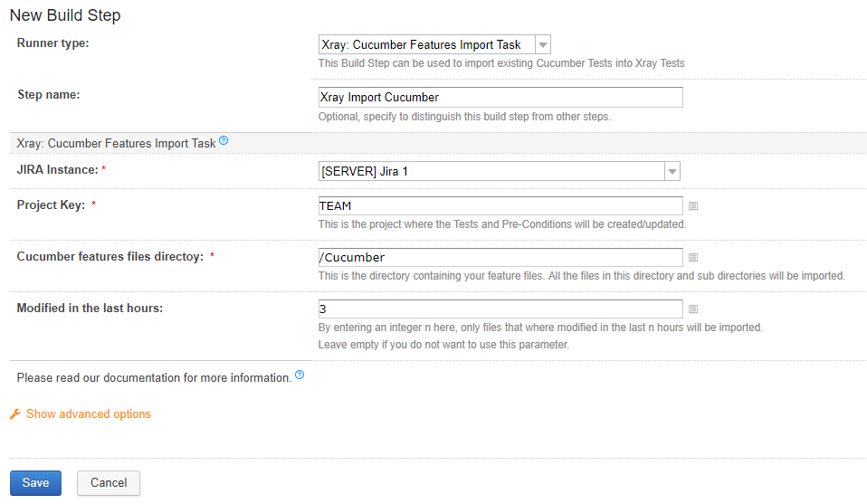The height and width of the screenshot is (504, 867).
Task: Click the Modified in the last hours field
Action: [500, 309]
